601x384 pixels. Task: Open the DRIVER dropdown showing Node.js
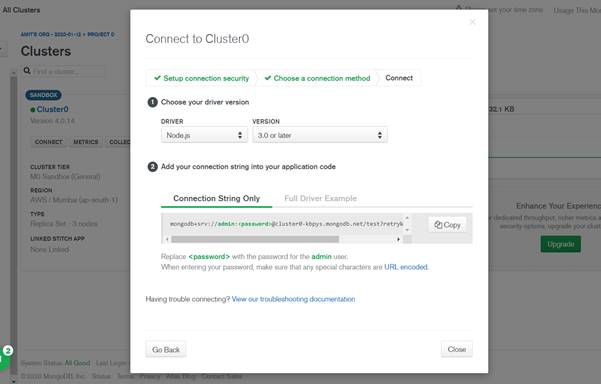(204, 135)
